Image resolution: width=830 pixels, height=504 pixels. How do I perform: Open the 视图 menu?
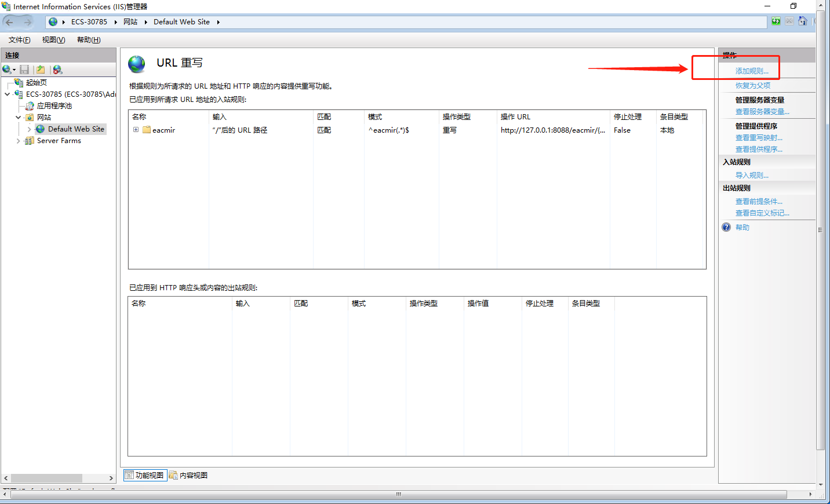pyautogui.click(x=52, y=39)
